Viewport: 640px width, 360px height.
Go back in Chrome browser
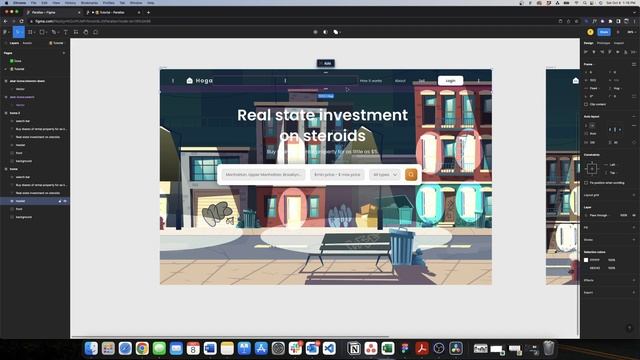pos(5,21)
